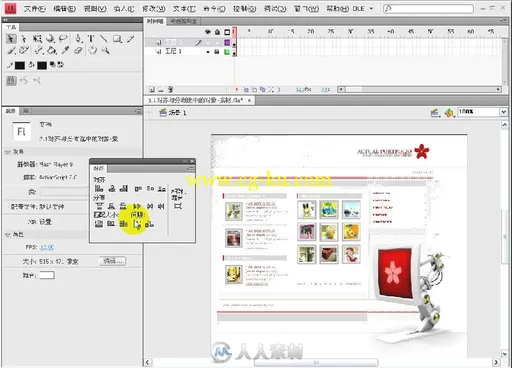The image size is (512, 368).
Task: Toggle lock on layer 图层 1
Action: pos(217,52)
